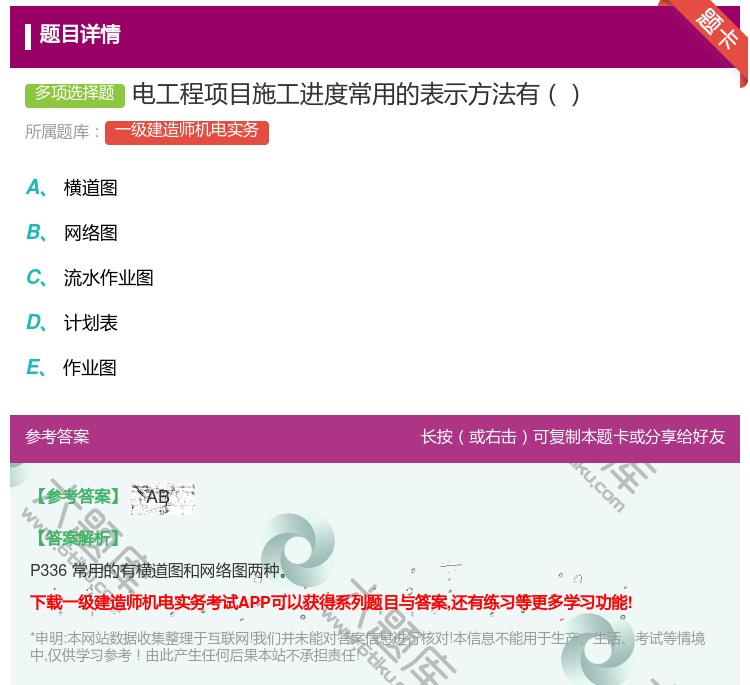Select option B 网络图
Screen dimensions: 750x685
[x=72, y=232]
